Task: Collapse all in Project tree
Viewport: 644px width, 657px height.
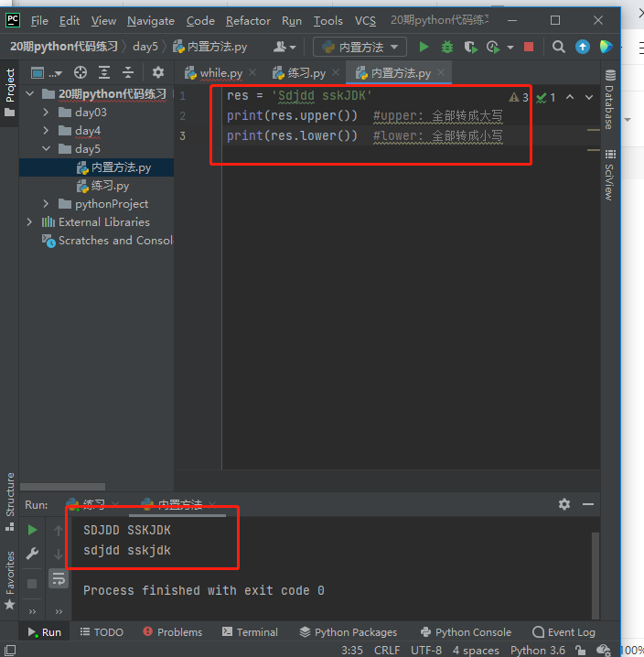Action: (128, 73)
